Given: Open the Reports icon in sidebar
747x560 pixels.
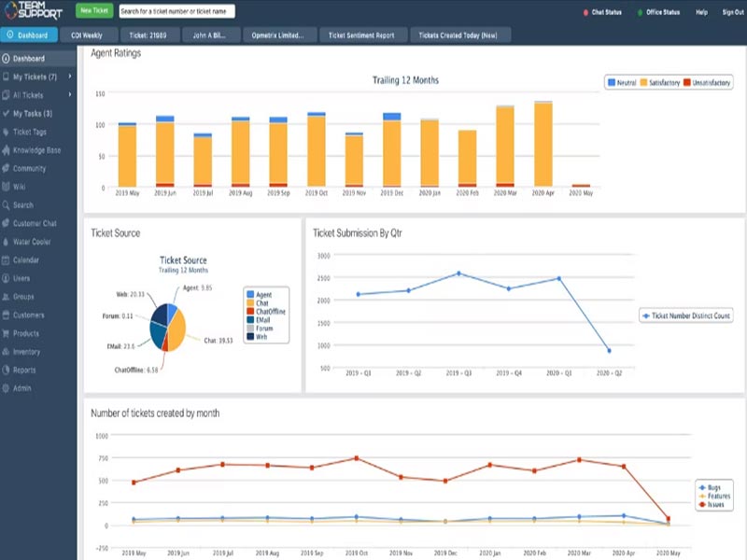Looking at the screenshot, I should pos(7,370).
